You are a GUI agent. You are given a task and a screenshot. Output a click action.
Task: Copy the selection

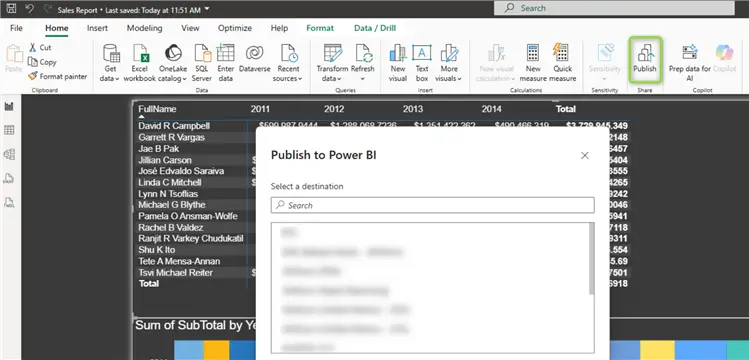42,62
